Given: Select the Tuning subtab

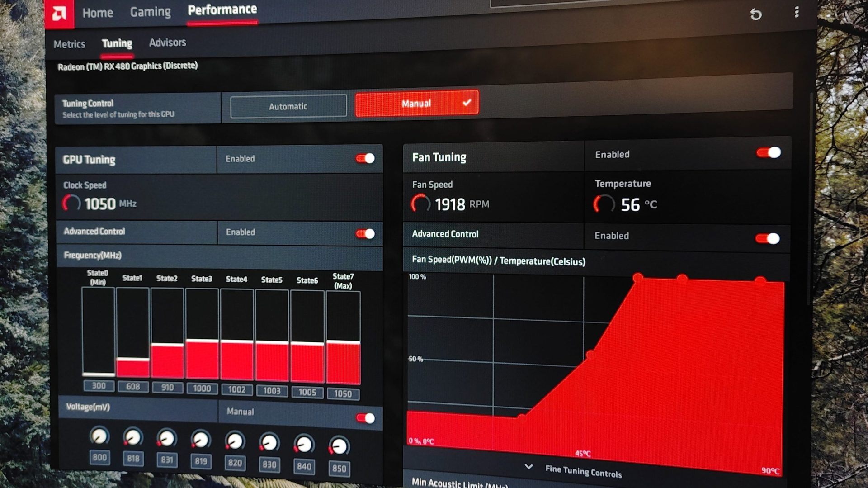Looking at the screenshot, I should [x=117, y=43].
